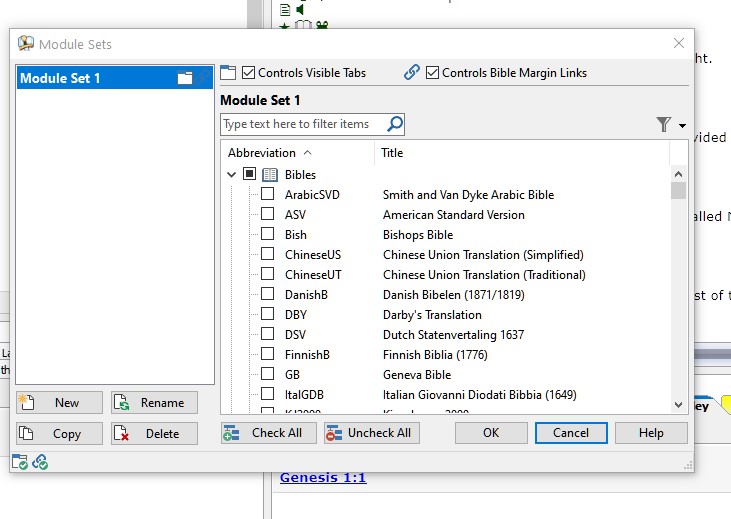Image resolution: width=731 pixels, height=519 pixels.
Task: Click the Bibles open-book icon
Action: coord(270,175)
